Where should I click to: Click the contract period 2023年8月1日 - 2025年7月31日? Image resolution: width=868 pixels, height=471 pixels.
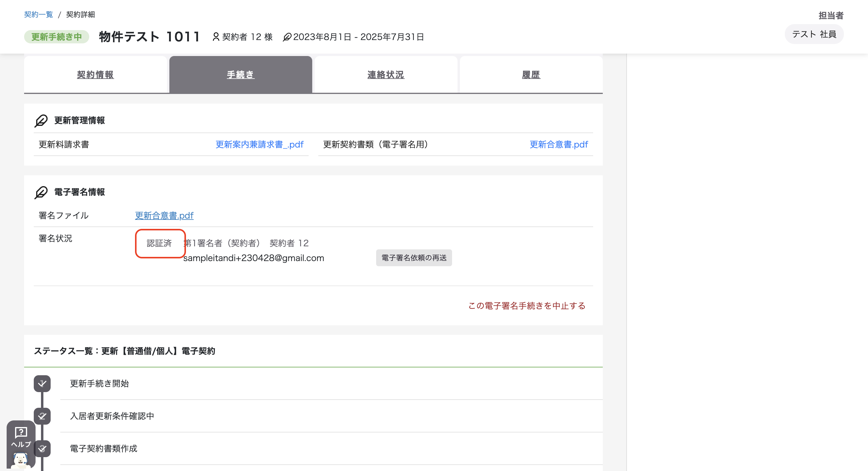[359, 37]
